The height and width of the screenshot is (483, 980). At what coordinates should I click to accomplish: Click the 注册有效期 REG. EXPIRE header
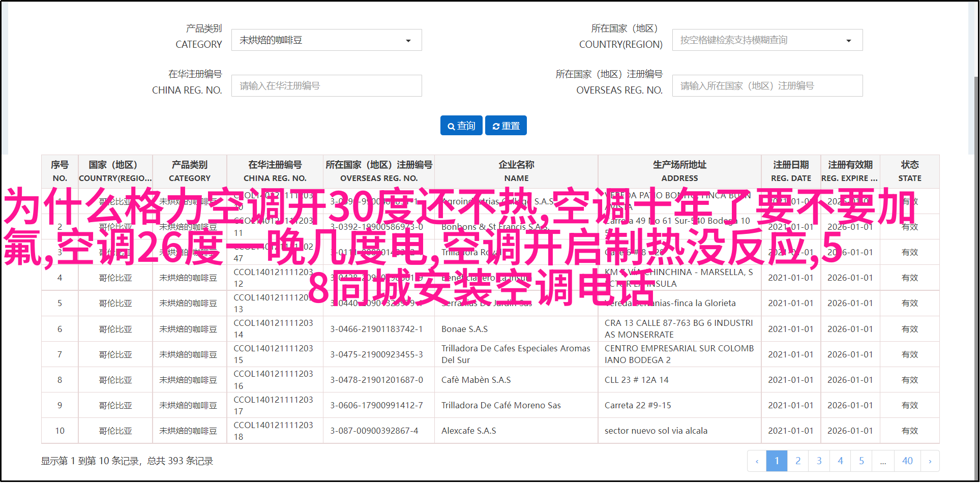(x=850, y=171)
